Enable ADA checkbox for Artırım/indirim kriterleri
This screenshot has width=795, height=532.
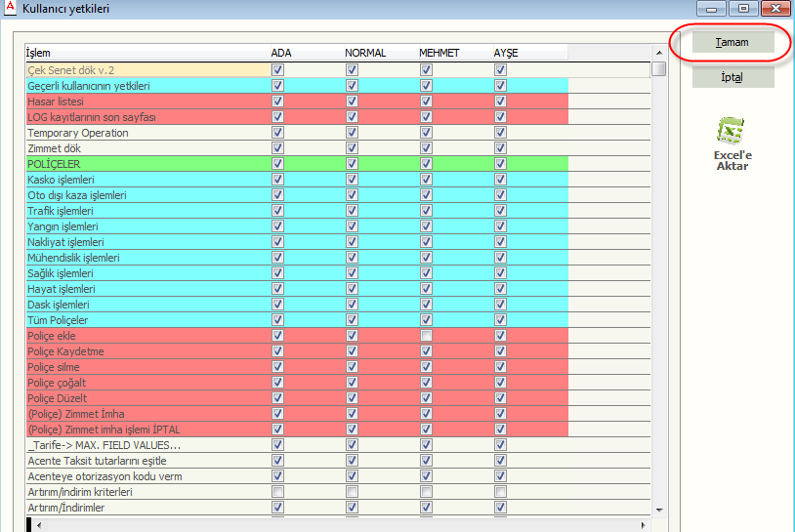click(x=278, y=492)
